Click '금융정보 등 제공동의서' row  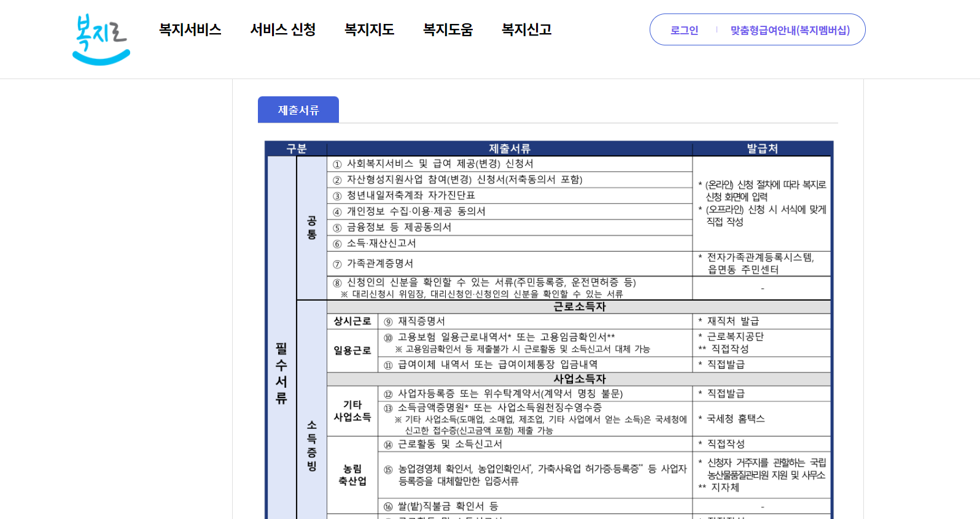click(x=510, y=228)
